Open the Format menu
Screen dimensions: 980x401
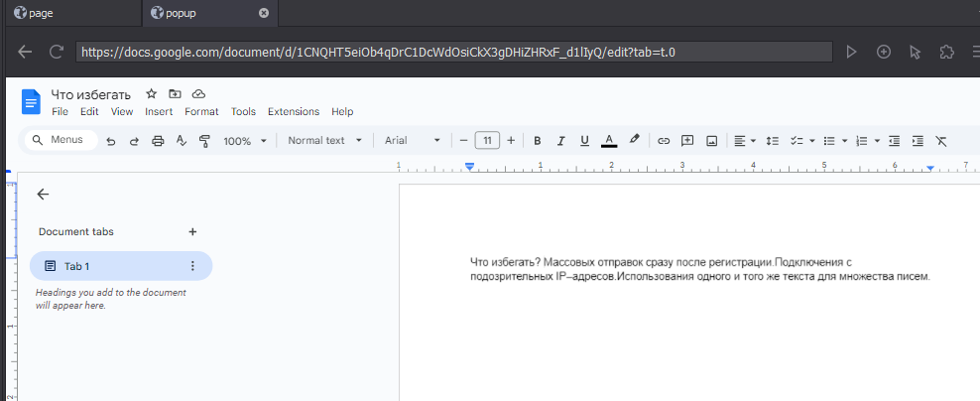coord(201,111)
